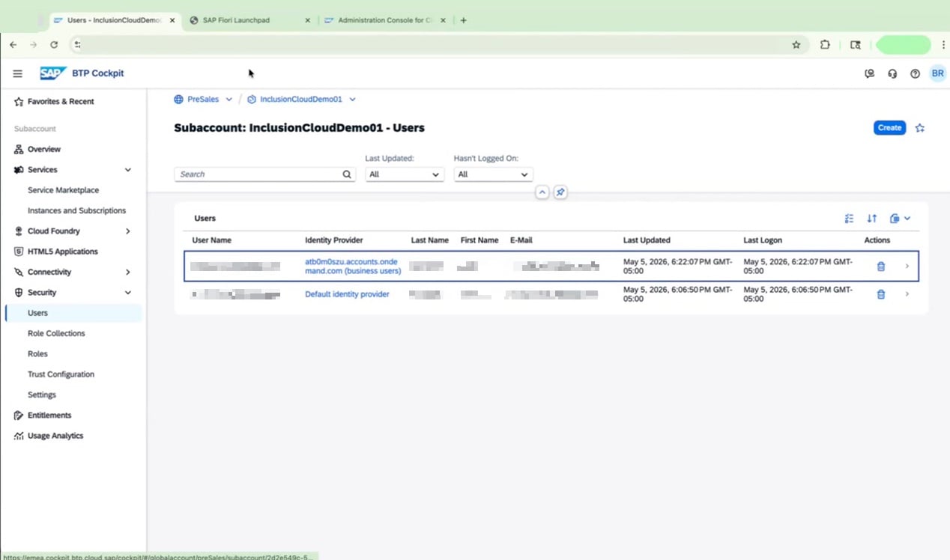The image size is (950, 560).
Task: Switch to the SAP Fiori Launchpad tab
Action: 249,20
